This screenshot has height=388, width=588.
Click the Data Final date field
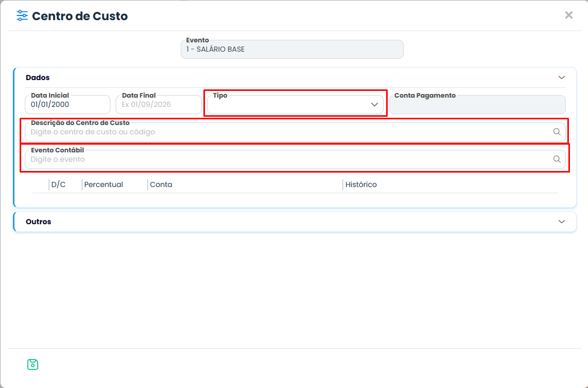[x=158, y=104]
